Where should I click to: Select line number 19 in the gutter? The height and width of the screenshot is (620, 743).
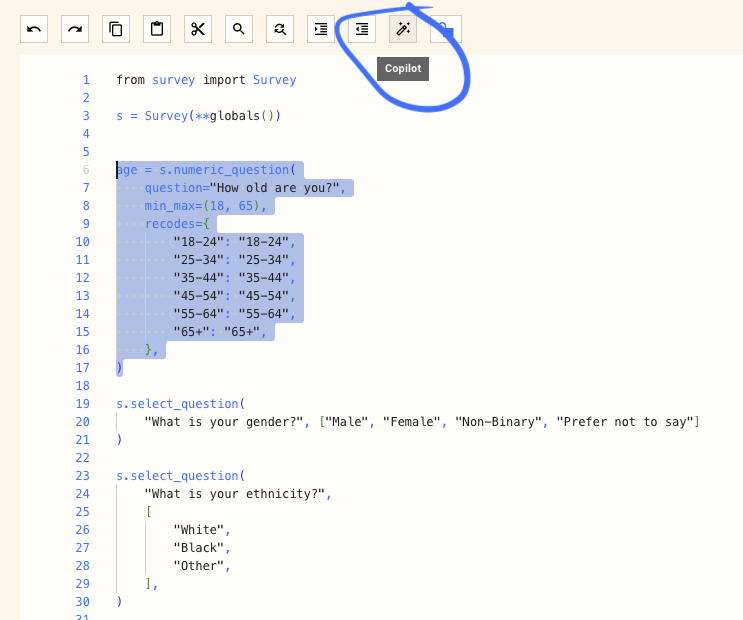coord(82,404)
